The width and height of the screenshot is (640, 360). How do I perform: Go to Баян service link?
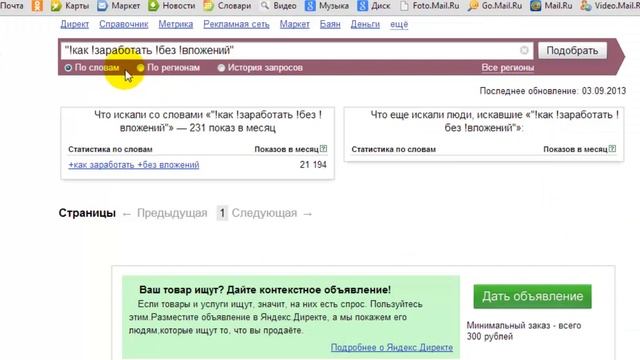(330, 24)
